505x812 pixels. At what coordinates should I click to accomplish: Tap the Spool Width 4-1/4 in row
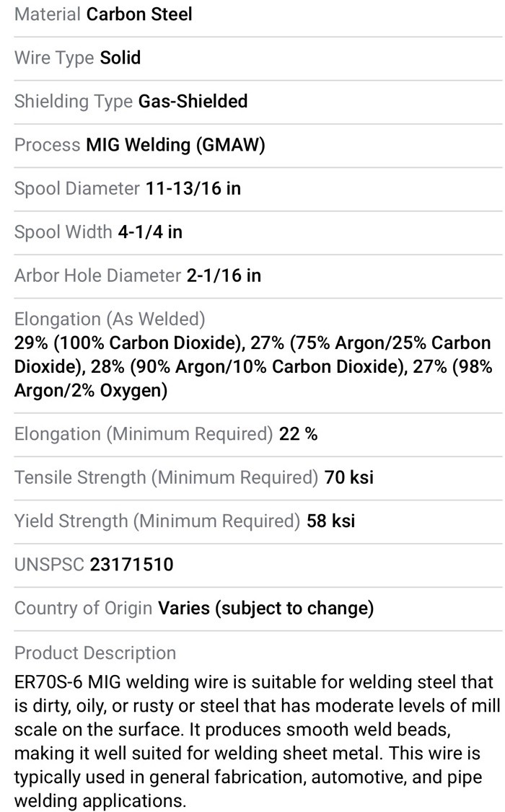pyautogui.click(x=258, y=232)
